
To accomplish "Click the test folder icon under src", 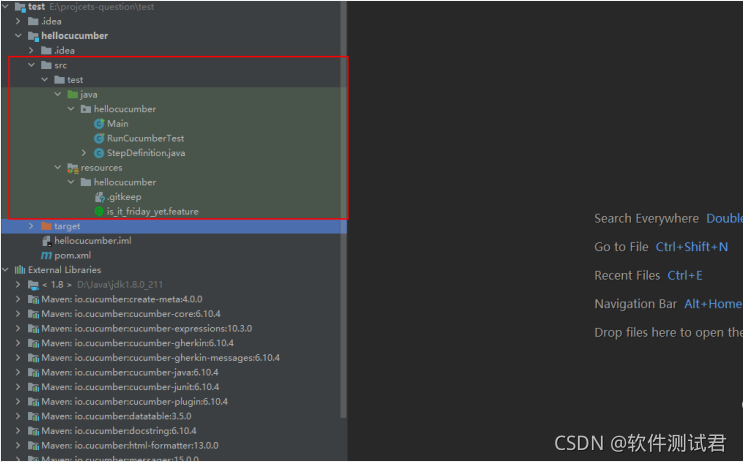I will coord(59,80).
